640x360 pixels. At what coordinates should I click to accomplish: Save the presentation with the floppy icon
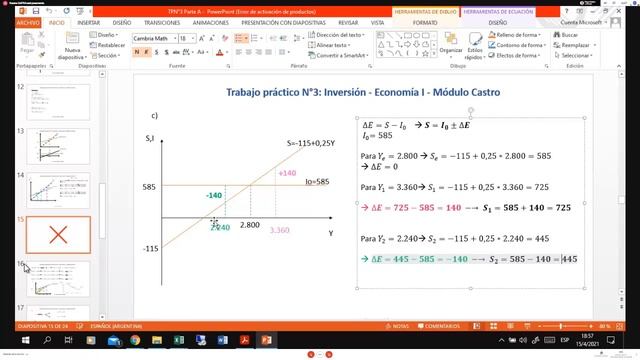coord(36,11)
